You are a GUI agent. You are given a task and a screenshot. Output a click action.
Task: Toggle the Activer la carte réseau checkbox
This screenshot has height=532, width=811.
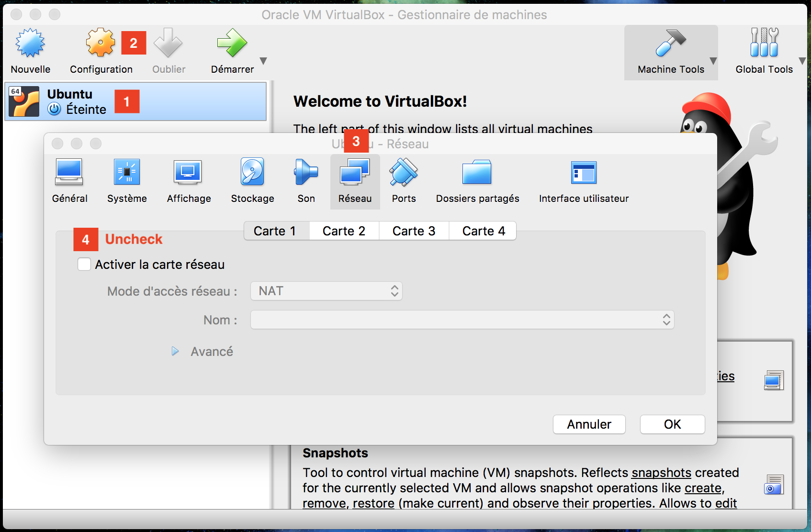click(84, 264)
